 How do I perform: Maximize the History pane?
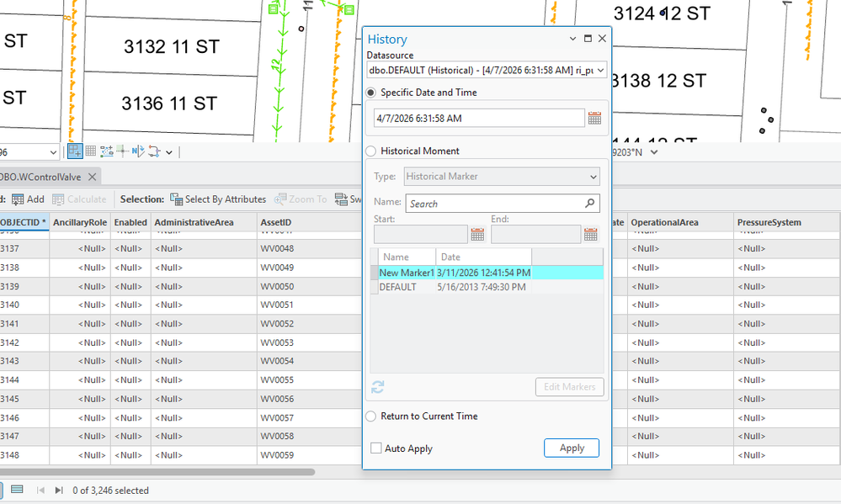tap(588, 39)
